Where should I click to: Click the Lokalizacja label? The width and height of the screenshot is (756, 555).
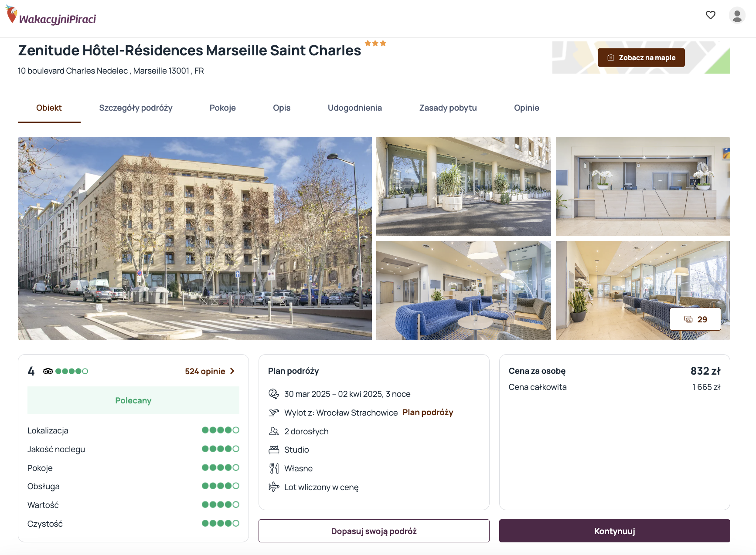click(x=48, y=430)
